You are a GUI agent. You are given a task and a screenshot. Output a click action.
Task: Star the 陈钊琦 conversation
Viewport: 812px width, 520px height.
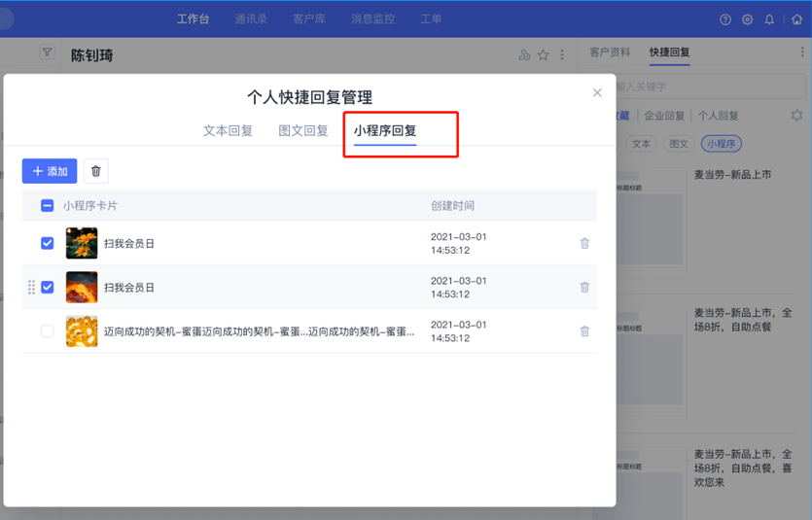click(544, 54)
